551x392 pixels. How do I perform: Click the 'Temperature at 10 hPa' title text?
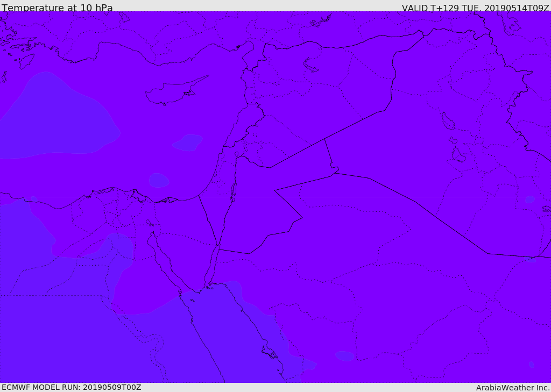[57, 8]
